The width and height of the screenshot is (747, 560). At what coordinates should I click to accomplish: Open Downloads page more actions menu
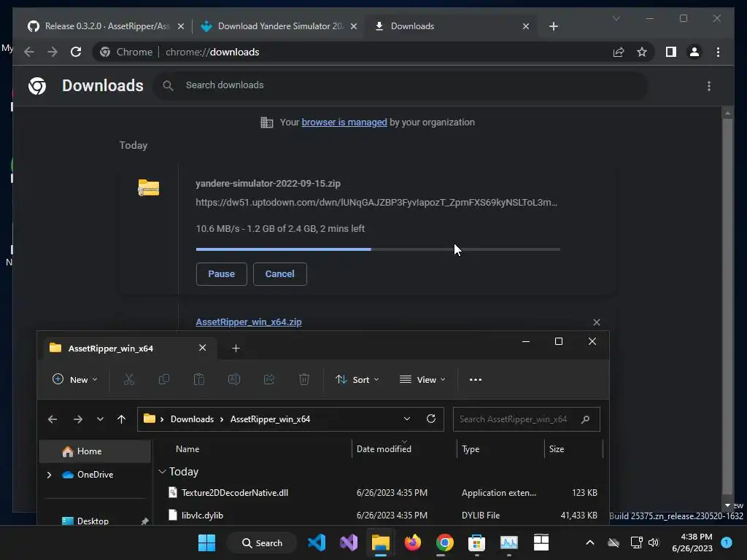click(x=709, y=86)
